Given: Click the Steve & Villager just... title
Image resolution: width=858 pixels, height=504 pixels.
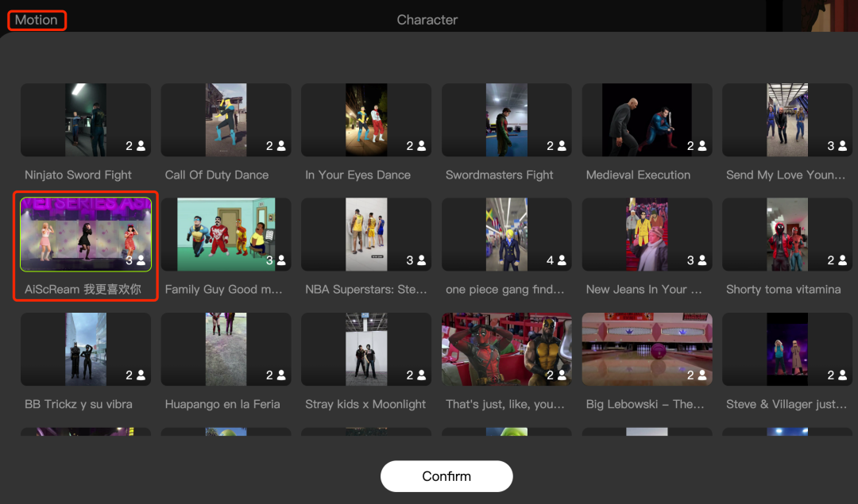Looking at the screenshot, I should 786,404.
